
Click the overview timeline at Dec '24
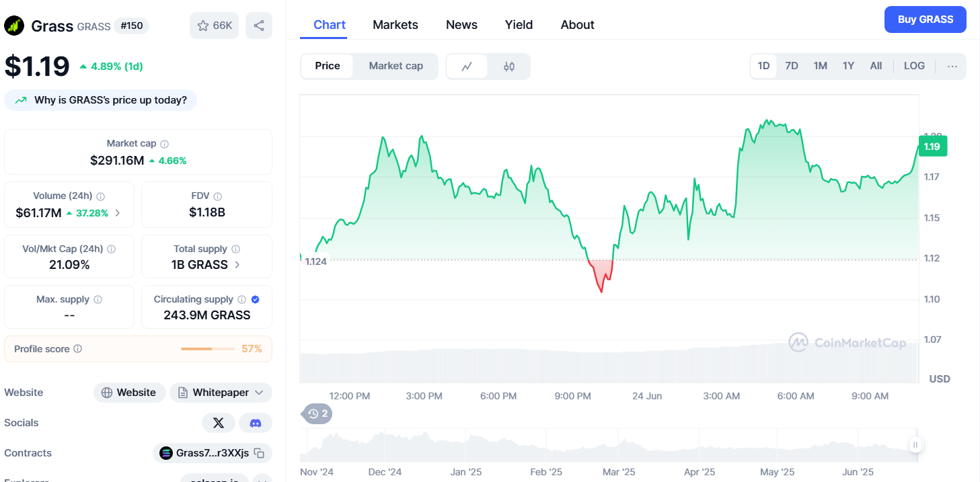385,472
